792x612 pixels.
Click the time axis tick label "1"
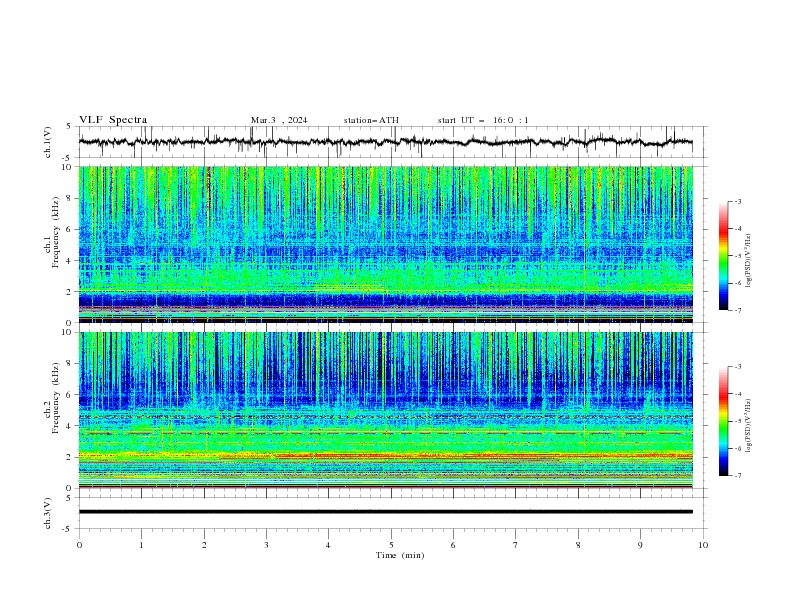(x=141, y=545)
